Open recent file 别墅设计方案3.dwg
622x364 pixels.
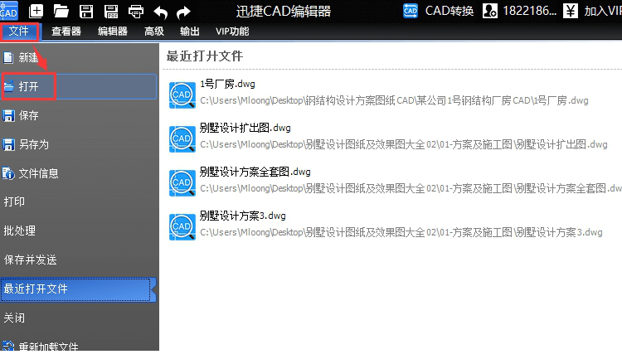243,216
